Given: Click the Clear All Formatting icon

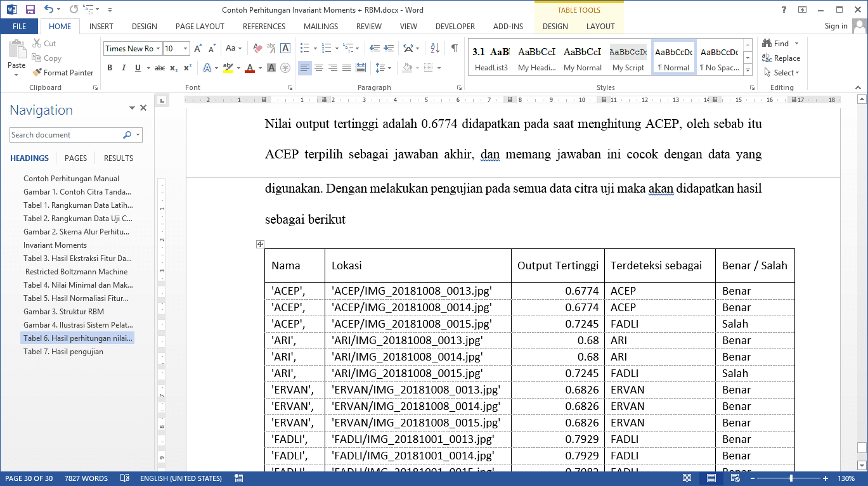Looking at the screenshot, I should tap(257, 48).
